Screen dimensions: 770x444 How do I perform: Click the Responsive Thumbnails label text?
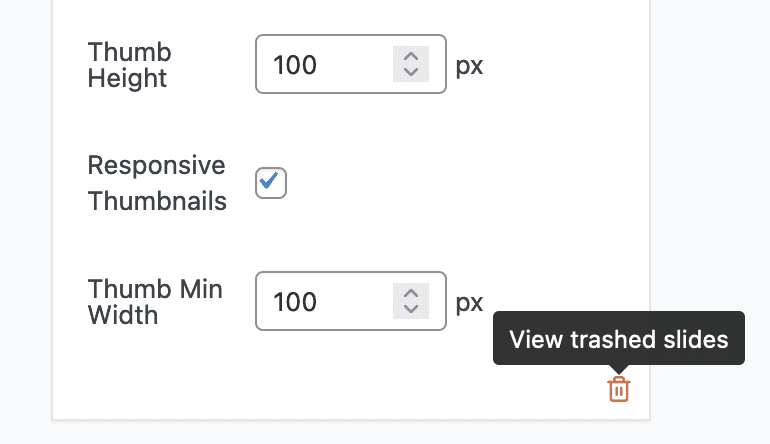[157, 183]
